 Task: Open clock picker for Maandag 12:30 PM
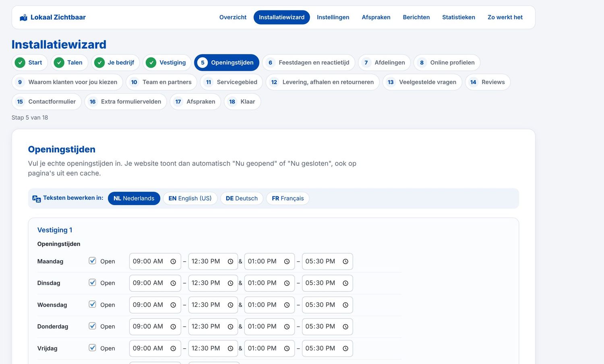tap(230, 261)
